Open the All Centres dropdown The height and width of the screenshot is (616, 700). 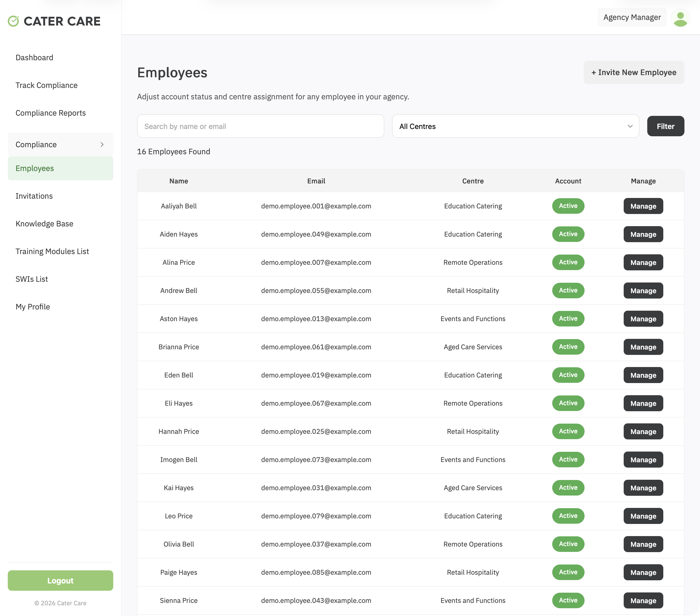[516, 126]
